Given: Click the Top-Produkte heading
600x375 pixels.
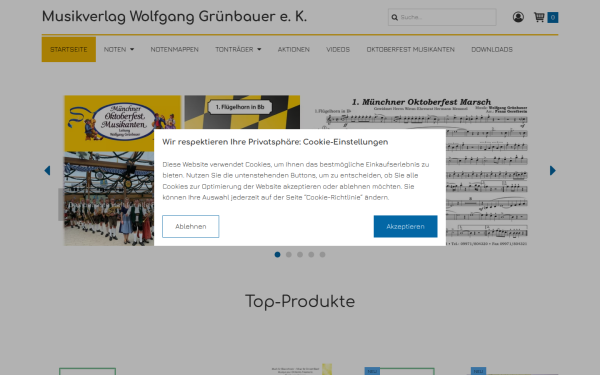Looking at the screenshot, I should (x=300, y=302).
